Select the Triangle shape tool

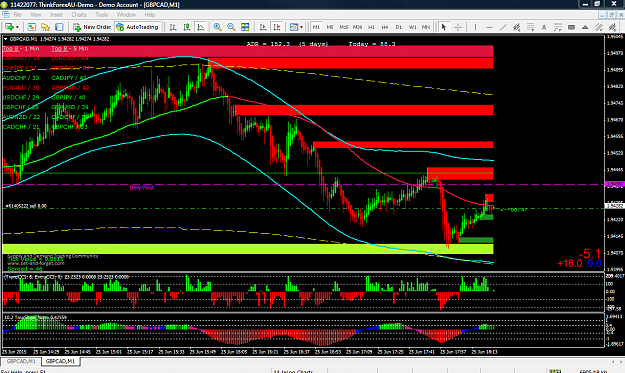(585, 27)
